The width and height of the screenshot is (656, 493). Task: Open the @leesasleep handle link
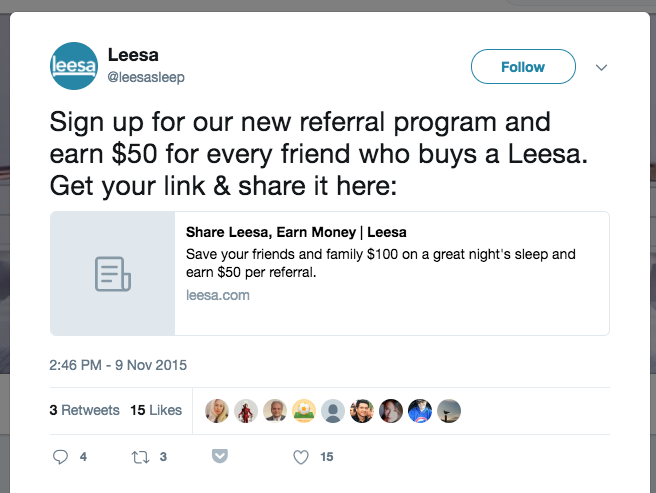pos(146,77)
